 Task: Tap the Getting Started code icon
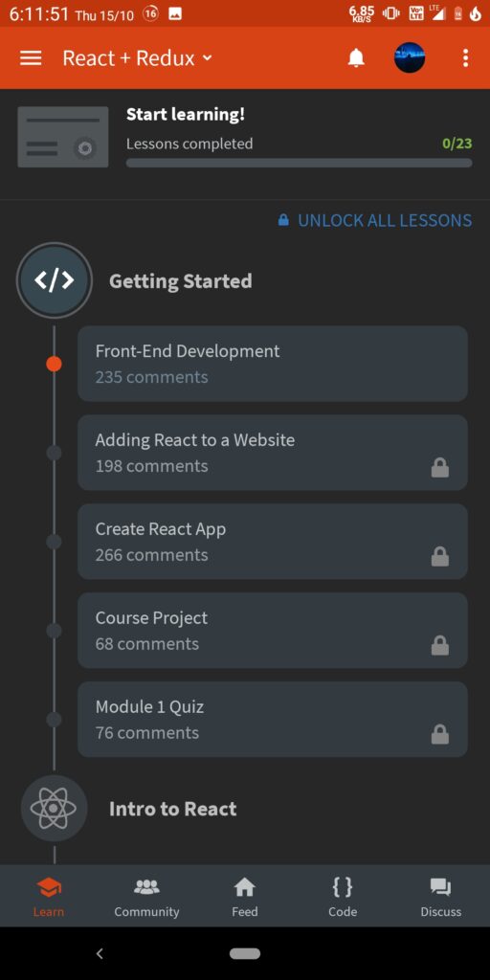coord(55,280)
